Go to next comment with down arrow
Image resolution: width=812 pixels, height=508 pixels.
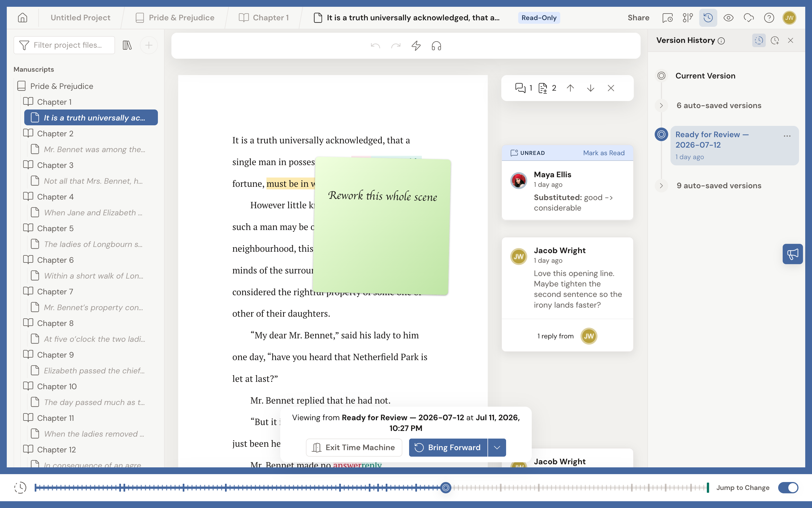[591, 88]
